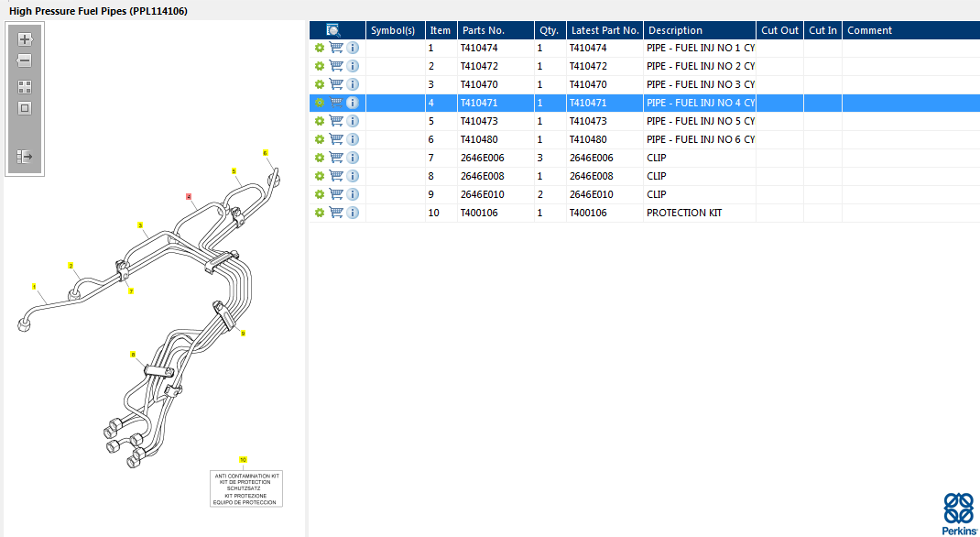980x537 pixels.
Task: Sort by Parts No. column header
Action: pos(495,30)
